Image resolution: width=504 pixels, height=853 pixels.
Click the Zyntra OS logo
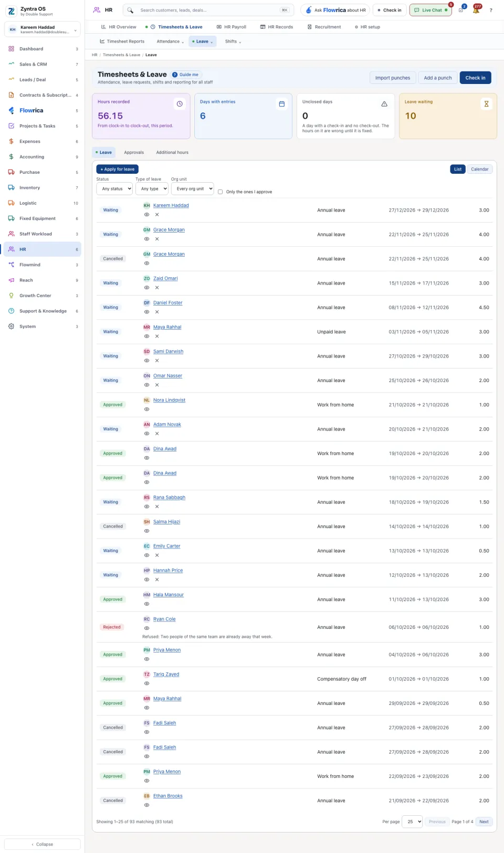11,11
